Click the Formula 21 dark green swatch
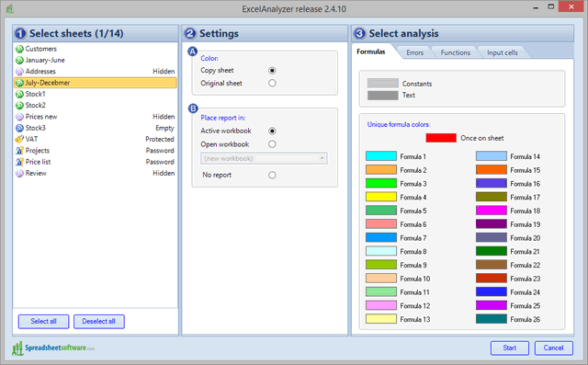 pyautogui.click(x=492, y=251)
